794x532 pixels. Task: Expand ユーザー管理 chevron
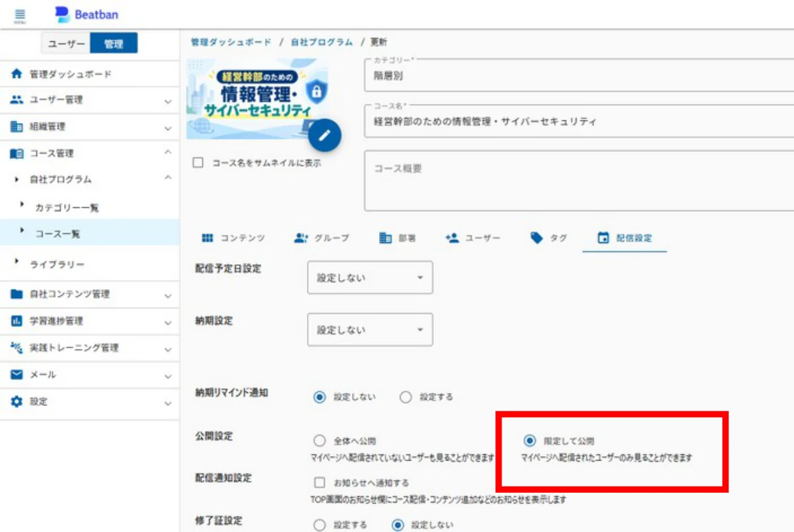pos(168,101)
